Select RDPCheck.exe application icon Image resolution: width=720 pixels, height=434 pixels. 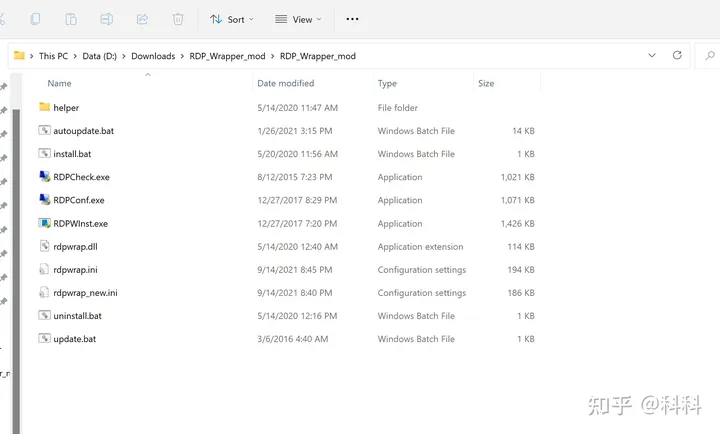coord(45,176)
